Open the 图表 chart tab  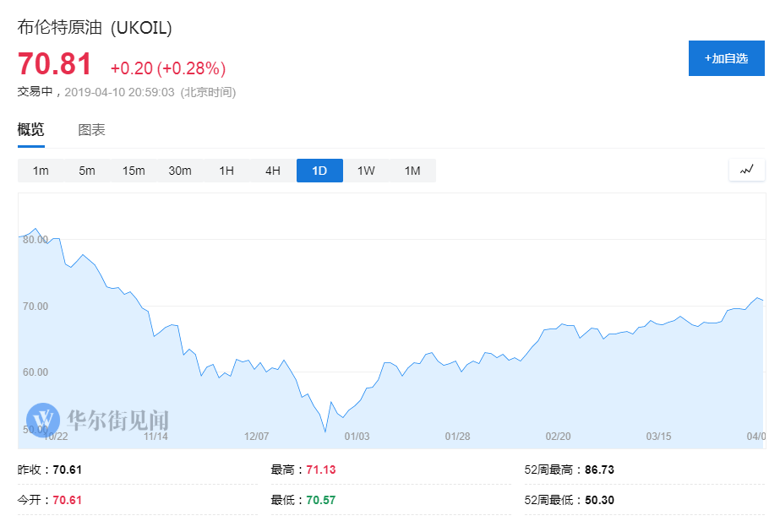point(91,130)
